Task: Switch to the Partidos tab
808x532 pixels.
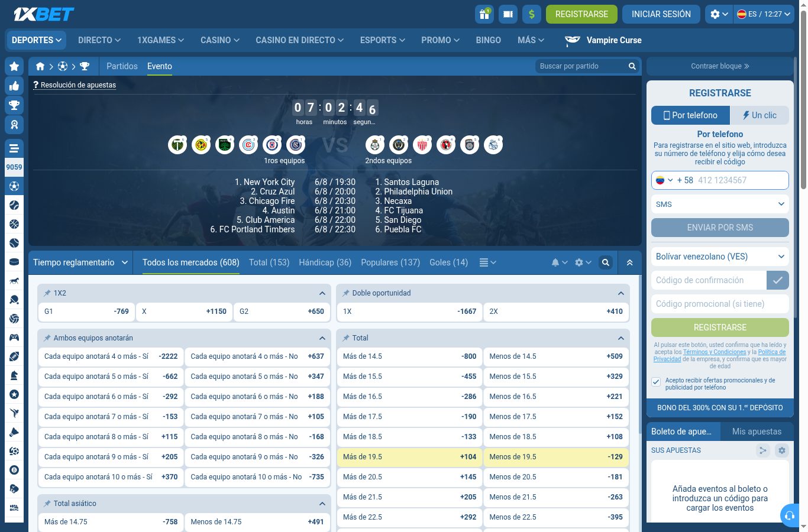Action: tap(122, 66)
